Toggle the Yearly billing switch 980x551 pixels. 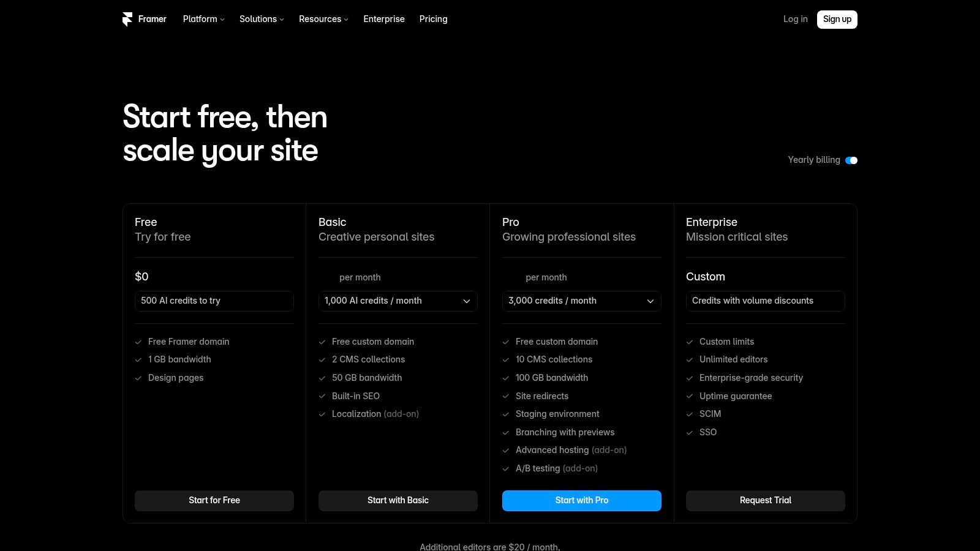[x=851, y=160]
